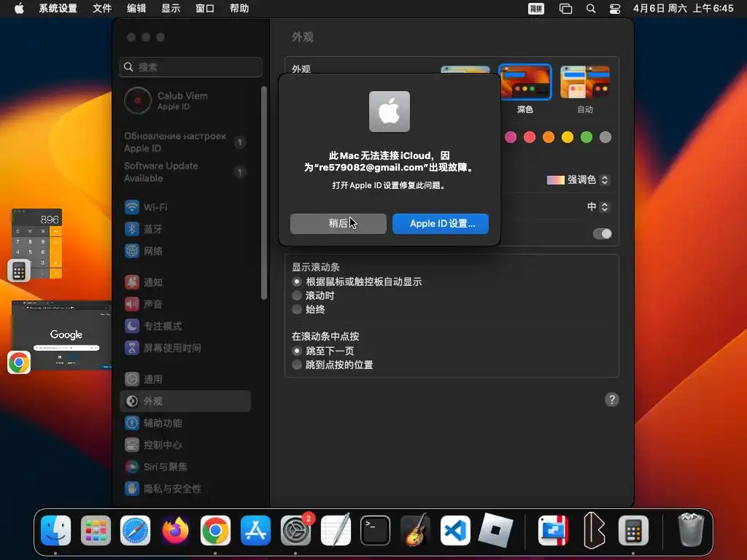747x560 pixels.
Task: Select the 深色 dark appearance thumbnail
Action: click(x=525, y=82)
